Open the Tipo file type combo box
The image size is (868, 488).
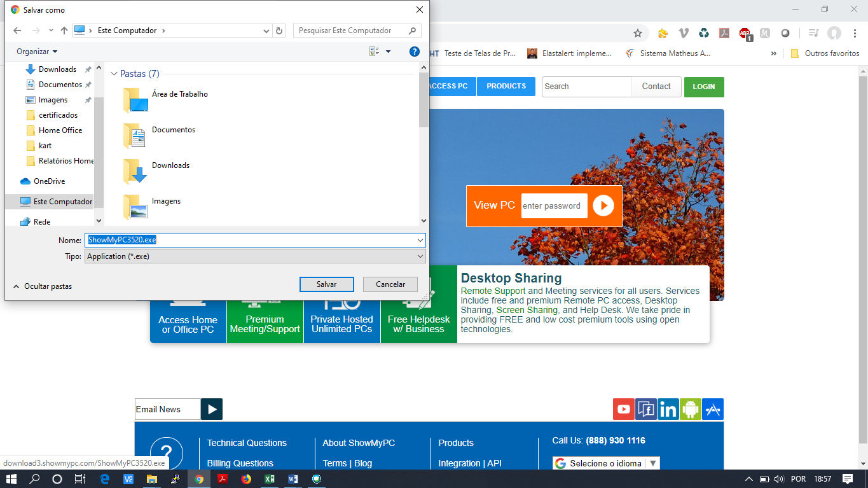255,256
